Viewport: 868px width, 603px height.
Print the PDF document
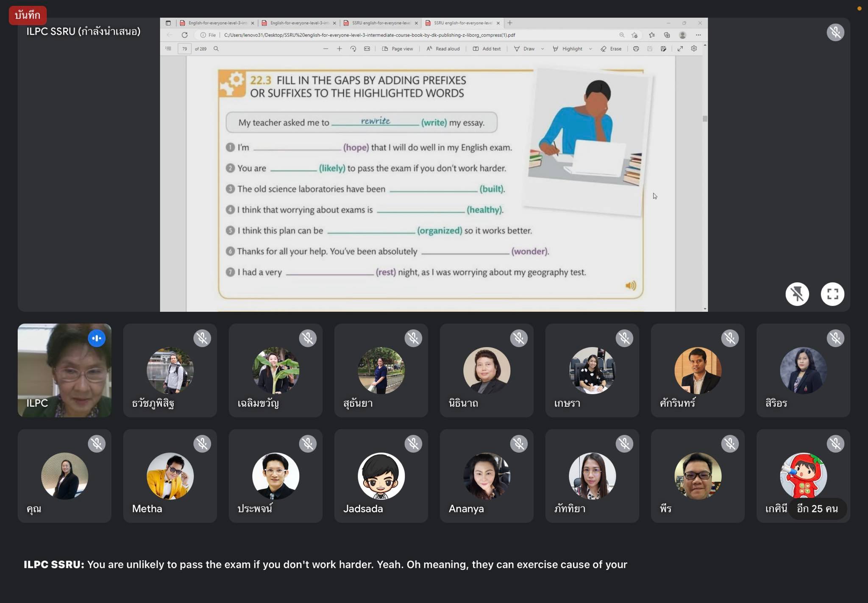[x=636, y=49]
